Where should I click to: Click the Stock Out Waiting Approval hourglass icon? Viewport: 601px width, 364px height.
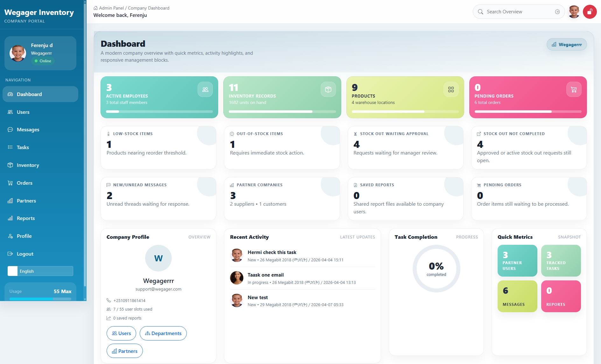coord(355,134)
